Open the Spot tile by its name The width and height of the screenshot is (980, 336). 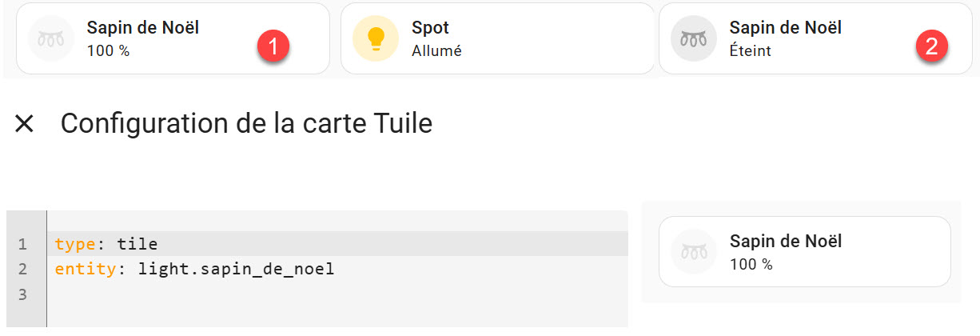coord(429,27)
